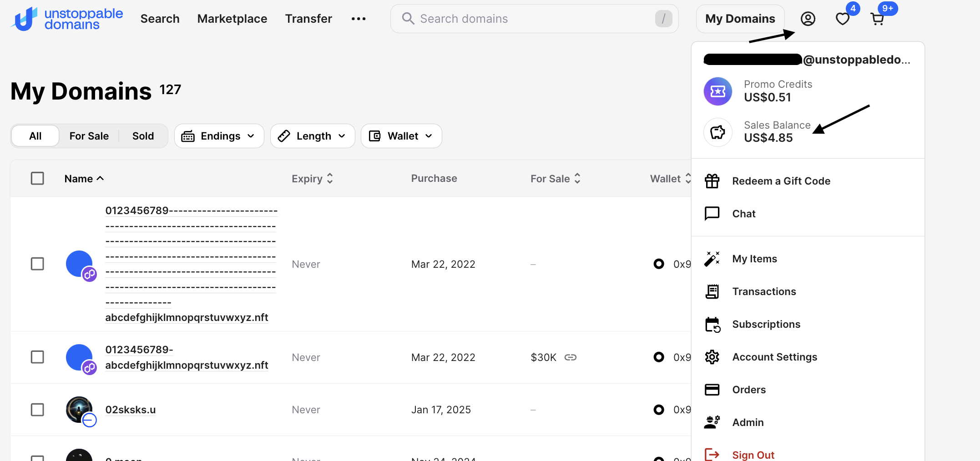Image resolution: width=980 pixels, height=461 pixels.
Task: Open the Unstoppable Domains logo home
Action: point(67,19)
